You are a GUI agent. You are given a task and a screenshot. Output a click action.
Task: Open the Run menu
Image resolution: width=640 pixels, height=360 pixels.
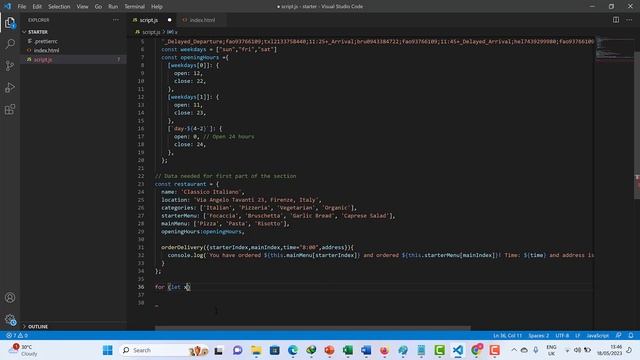click(x=113, y=7)
